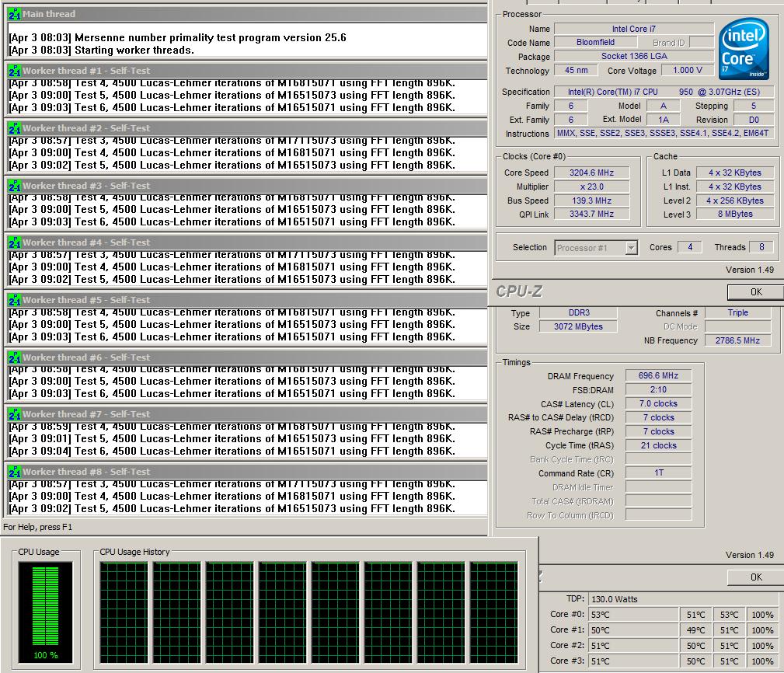
Task: Click the 3343.7 MHz QPI Link value
Action: coord(591,214)
